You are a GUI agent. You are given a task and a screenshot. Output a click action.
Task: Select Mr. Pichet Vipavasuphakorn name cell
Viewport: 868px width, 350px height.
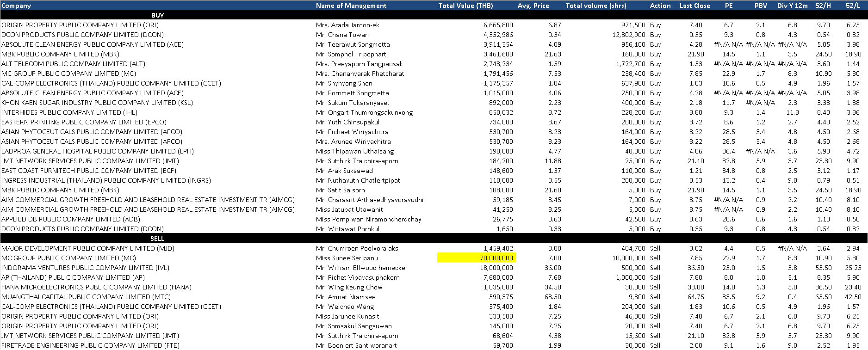358,277
